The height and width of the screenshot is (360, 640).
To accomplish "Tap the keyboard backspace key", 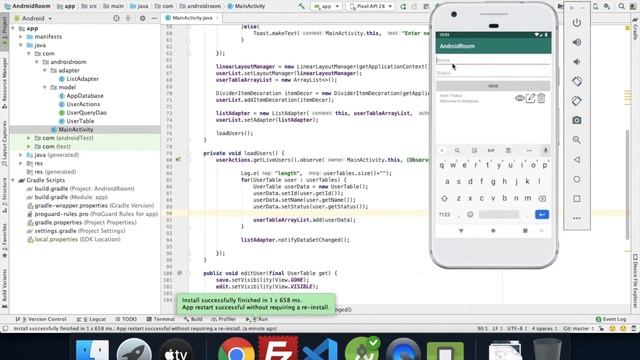I will [542, 198].
